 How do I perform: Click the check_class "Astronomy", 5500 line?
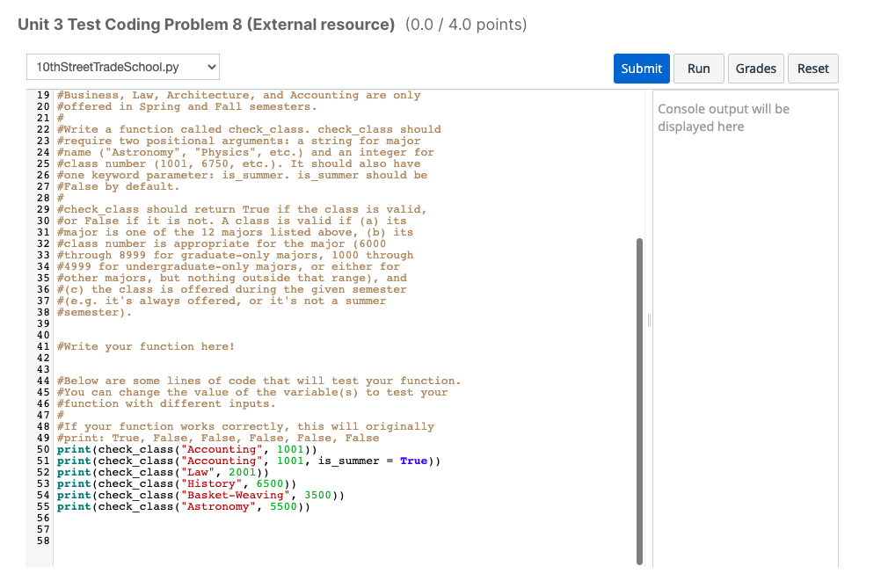tap(183, 506)
